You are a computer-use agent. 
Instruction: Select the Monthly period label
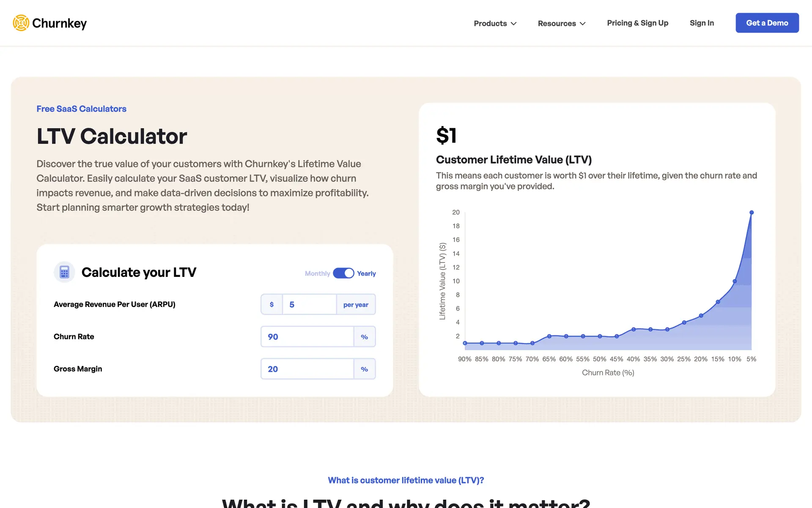(x=317, y=273)
